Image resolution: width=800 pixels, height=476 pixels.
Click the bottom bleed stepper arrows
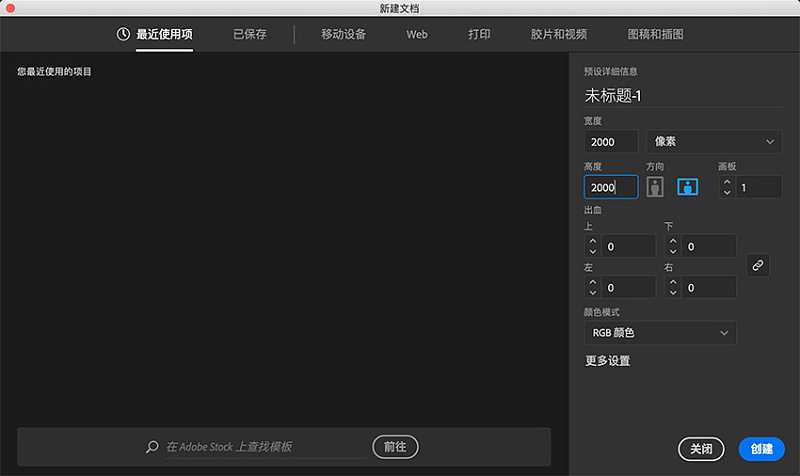click(673, 246)
